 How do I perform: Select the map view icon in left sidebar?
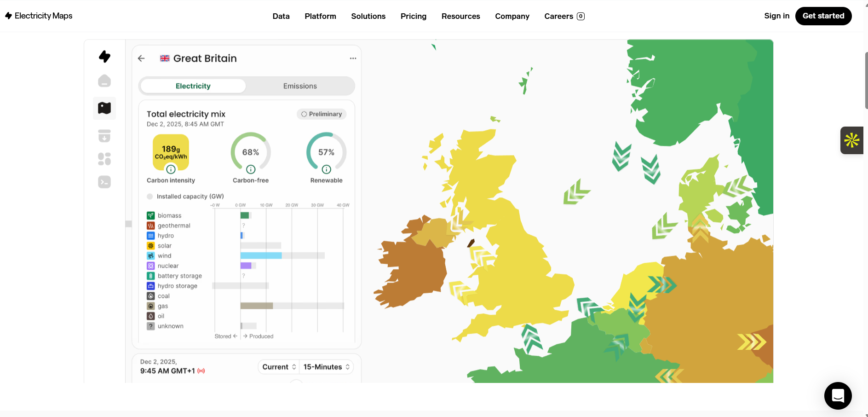click(x=104, y=108)
